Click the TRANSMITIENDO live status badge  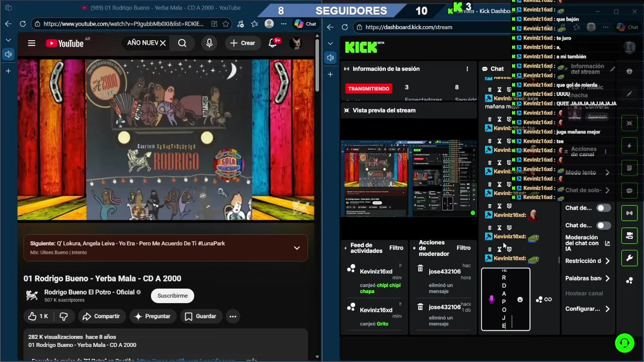click(369, 88)
